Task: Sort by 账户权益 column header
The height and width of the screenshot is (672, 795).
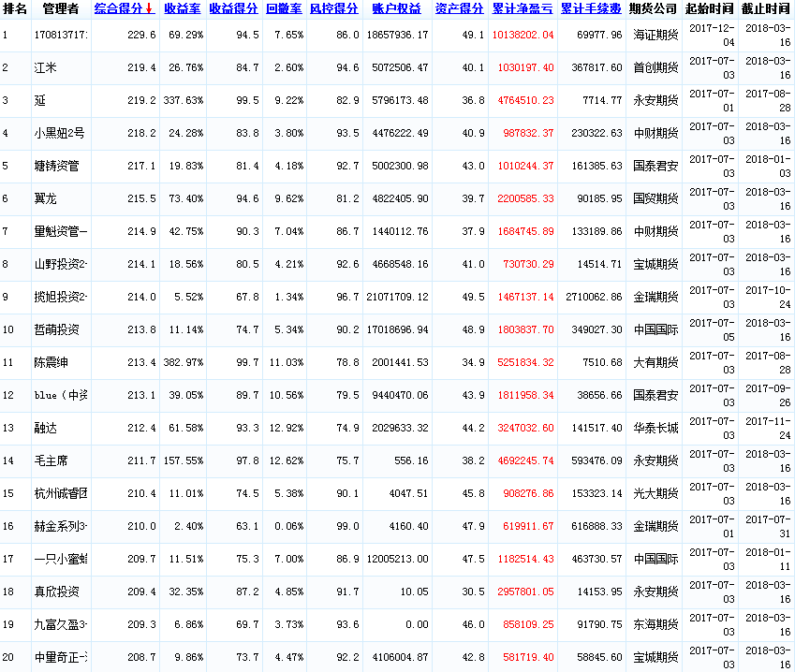Action: click(x=396, y=8)
